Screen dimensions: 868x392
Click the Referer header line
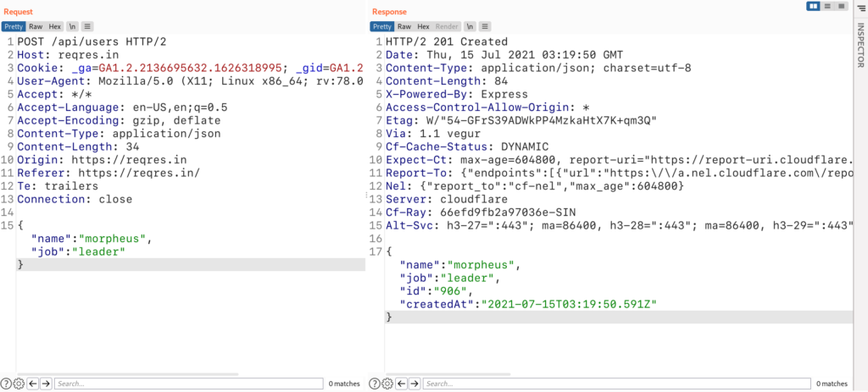(108, 173)
